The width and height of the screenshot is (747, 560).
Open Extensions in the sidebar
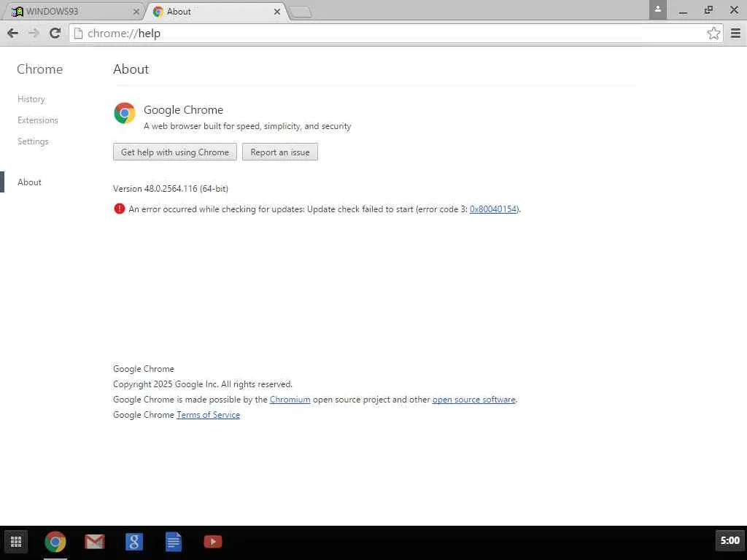click(38, 120)
